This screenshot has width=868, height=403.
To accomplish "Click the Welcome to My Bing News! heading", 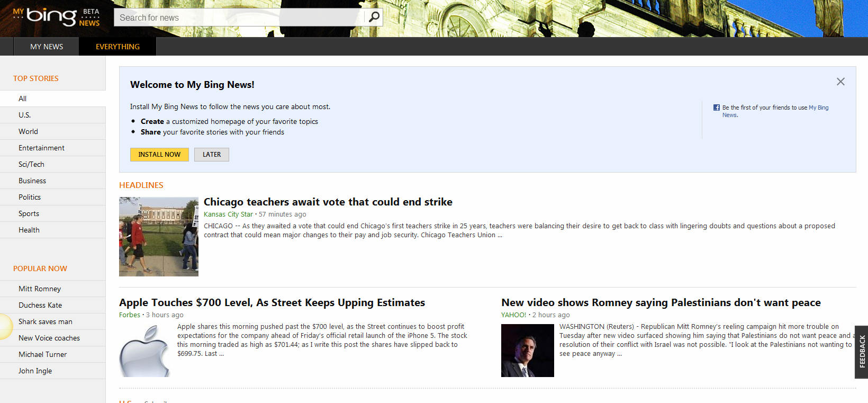I will pyautogui.click(x=192, y=85).
